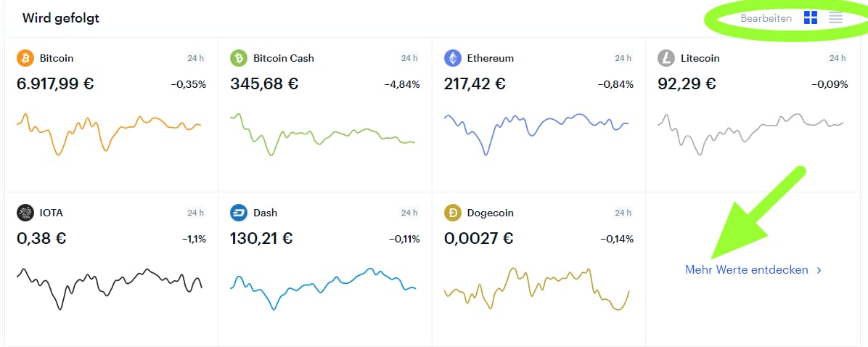The image size is (868, 347).
Task: Switch to grid view layout
Action: point(811,17)
